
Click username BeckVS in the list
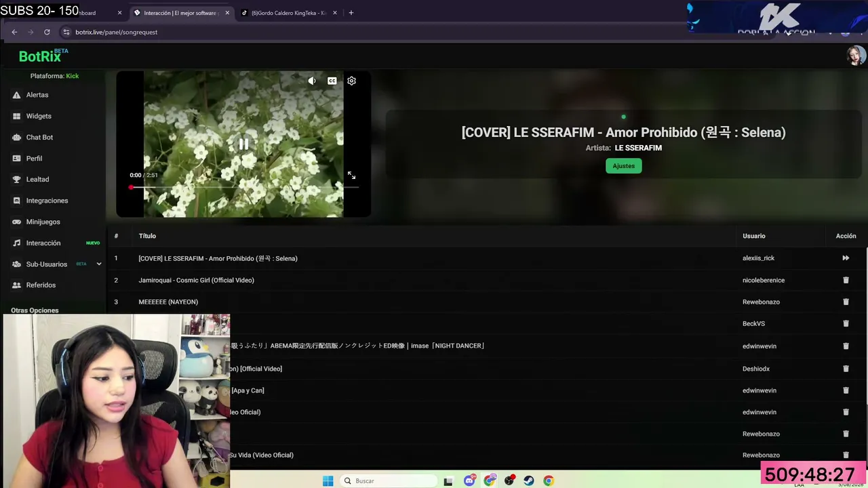(x=753, y=323)
